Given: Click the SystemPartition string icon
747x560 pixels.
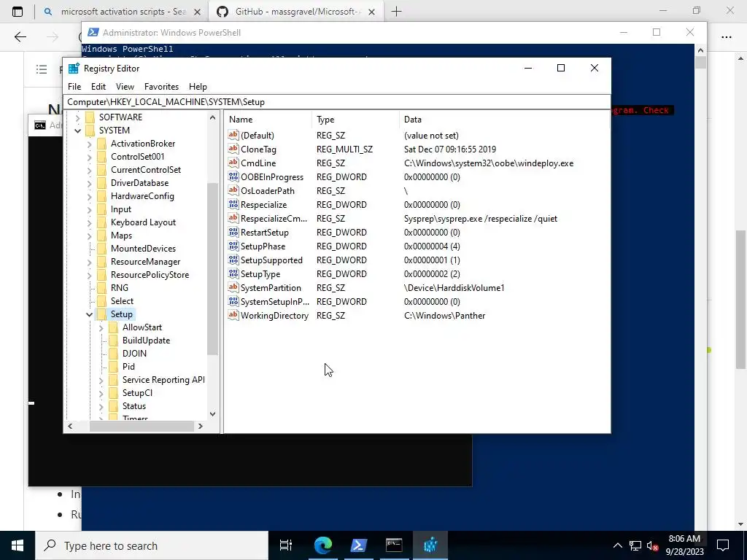Looking at the screenshot, I should (233, 287).
